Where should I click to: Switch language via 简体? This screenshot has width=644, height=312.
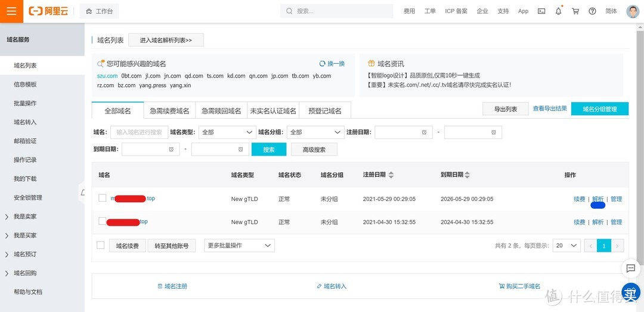[x=611, y=11]
